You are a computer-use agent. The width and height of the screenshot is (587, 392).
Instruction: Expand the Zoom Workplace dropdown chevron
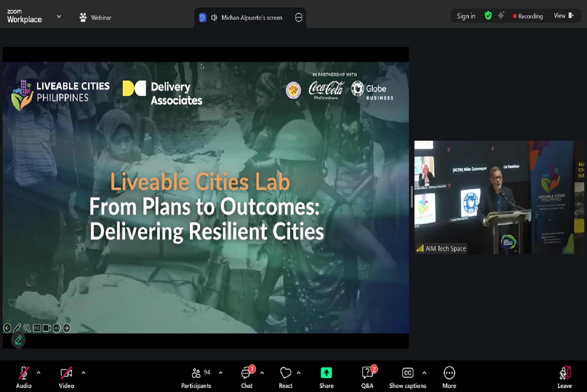(x=59, y=17)
